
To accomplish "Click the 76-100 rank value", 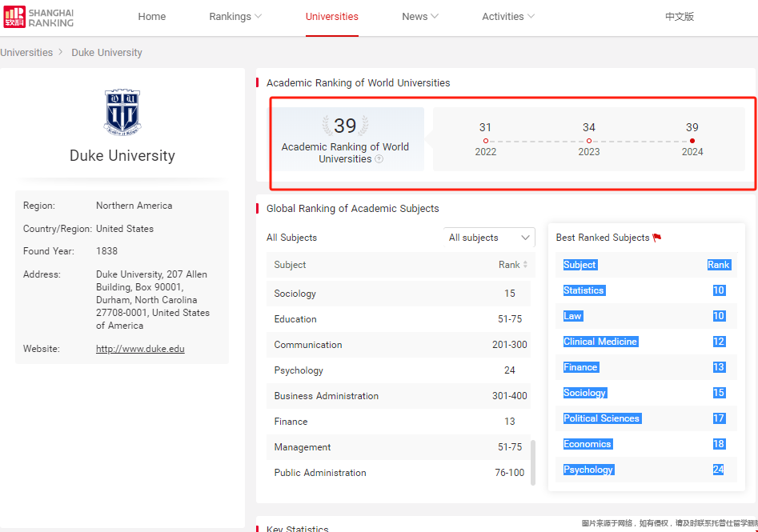I will point(510,473).
